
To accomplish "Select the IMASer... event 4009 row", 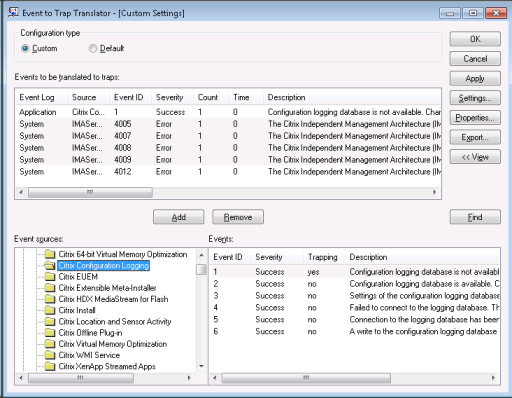I will (x=228, y=160).
